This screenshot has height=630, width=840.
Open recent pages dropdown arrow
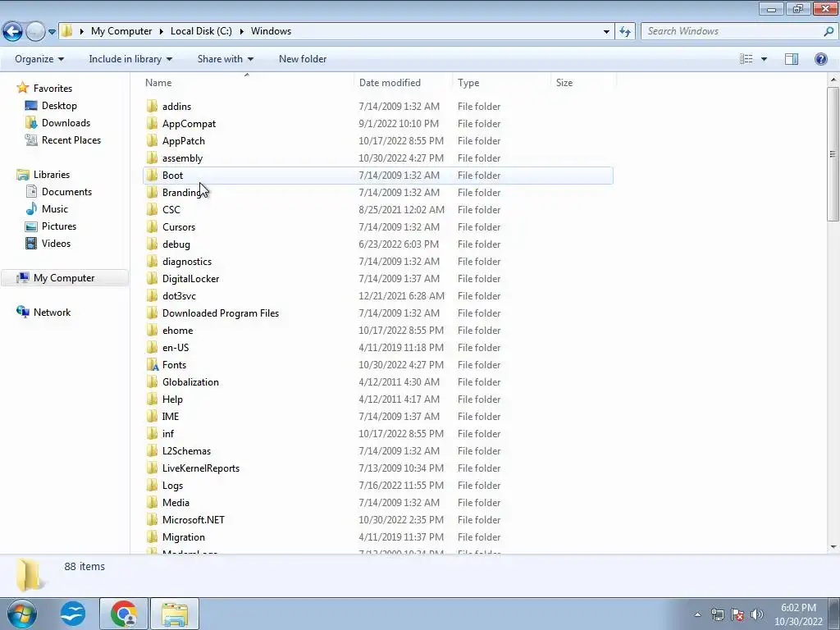[x=52, y=32]
